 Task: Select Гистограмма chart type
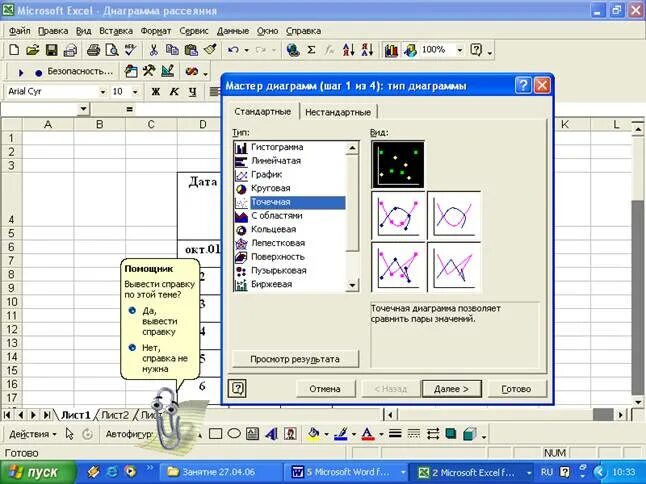(x=290, y=147)
